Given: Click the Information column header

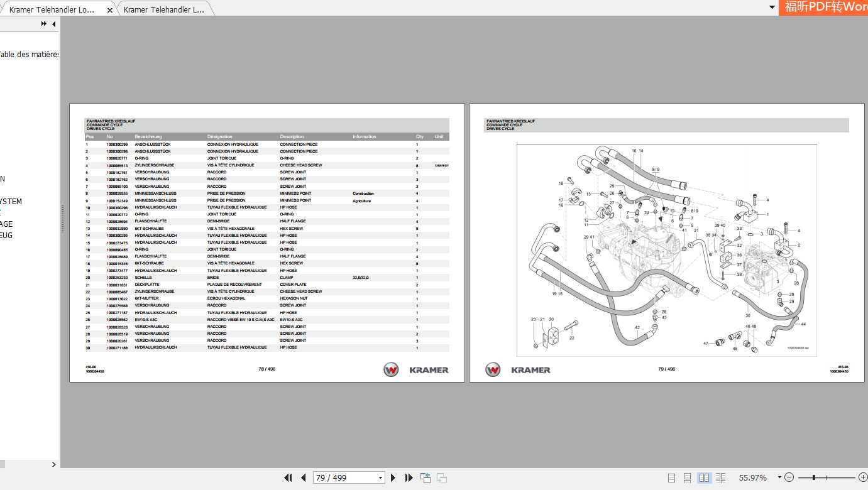Looking at the screenshot, I should click(365, 136).
